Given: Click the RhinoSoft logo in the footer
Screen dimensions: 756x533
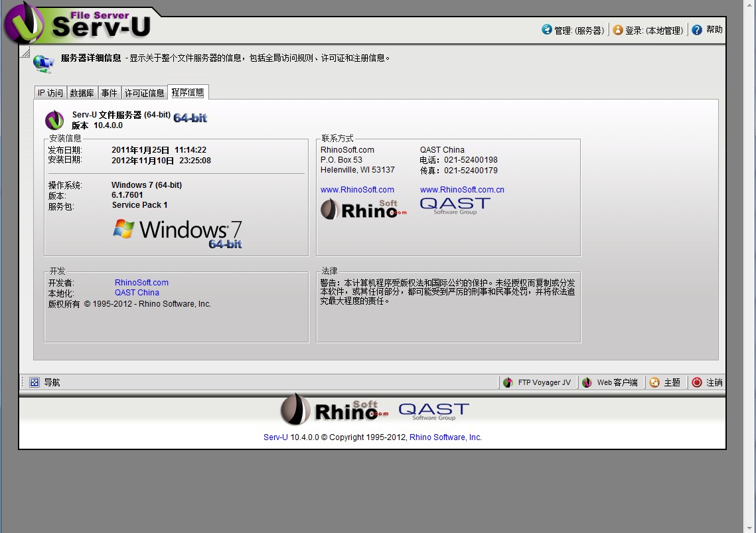Looking at the screenshot, I should click(335, 410).
